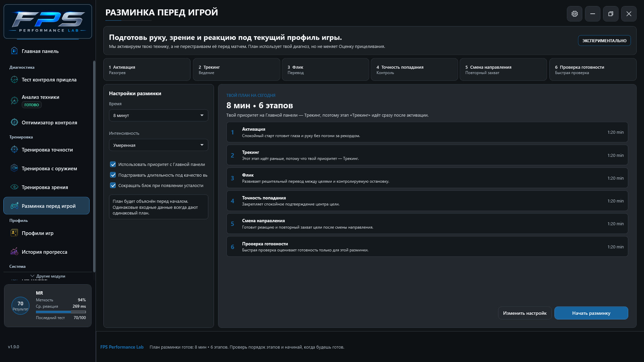Select the 6 Проверка готовности stage tab
644x362 pixels.
pyautogui.click(x=593, y=69)
